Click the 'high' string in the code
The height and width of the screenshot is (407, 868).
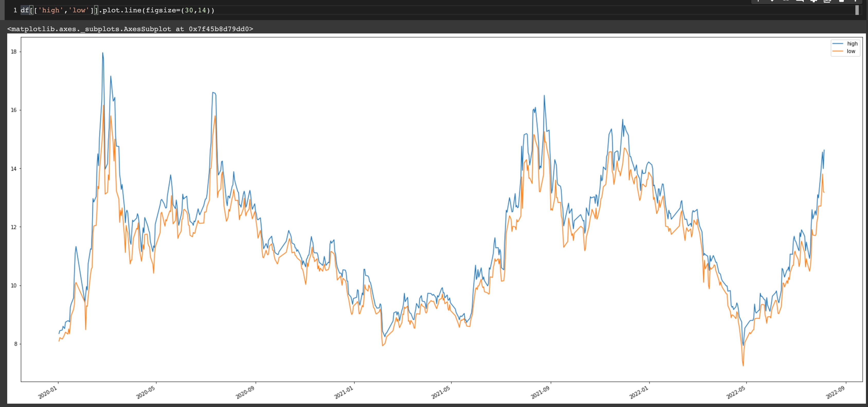point(51,10)
